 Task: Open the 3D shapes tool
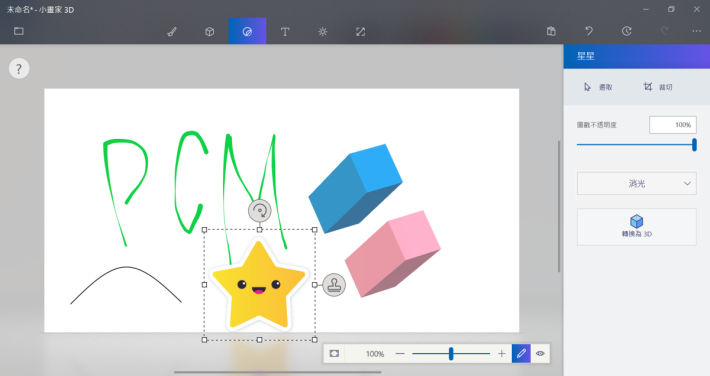pos(210,31)
